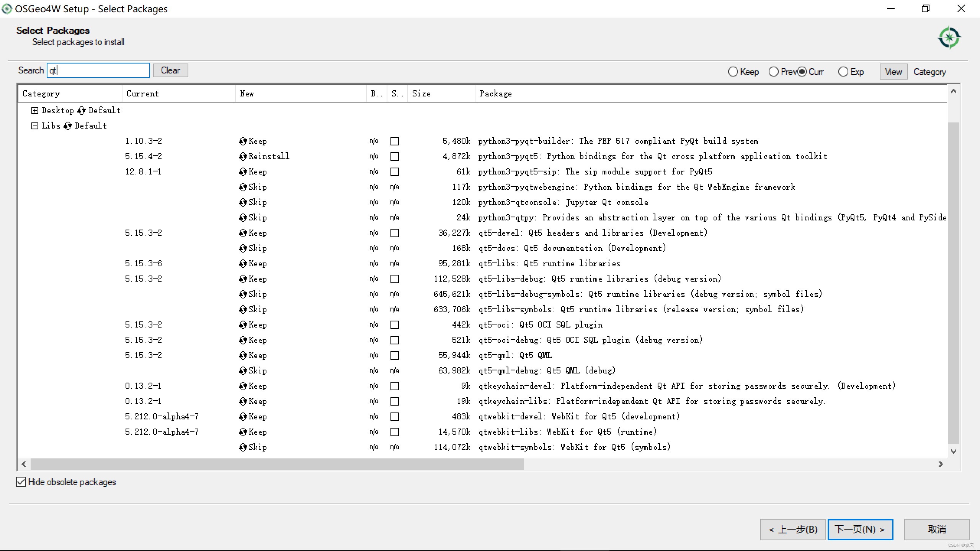Click the Skip cycle icon for python3-pyqtwebengine

243,187
